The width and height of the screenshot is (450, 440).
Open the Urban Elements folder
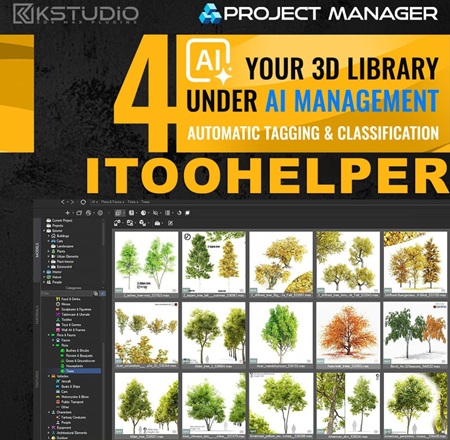click(67, 257)
